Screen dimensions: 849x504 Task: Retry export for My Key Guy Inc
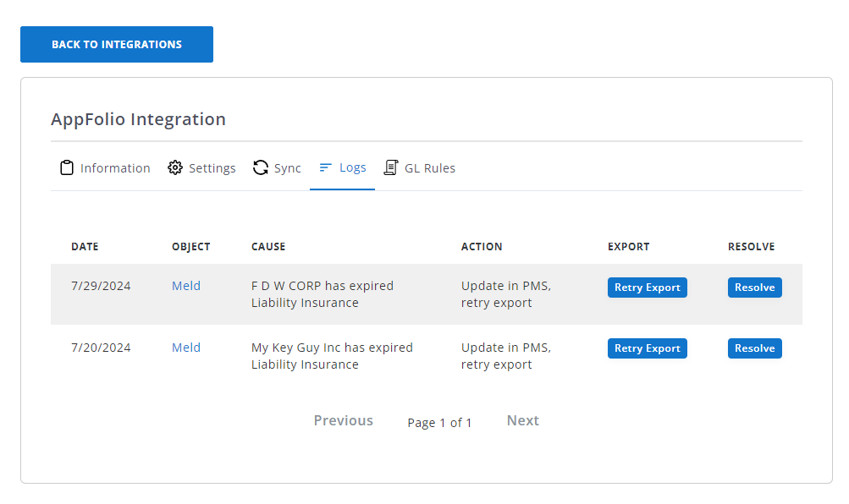click(647, 348)
